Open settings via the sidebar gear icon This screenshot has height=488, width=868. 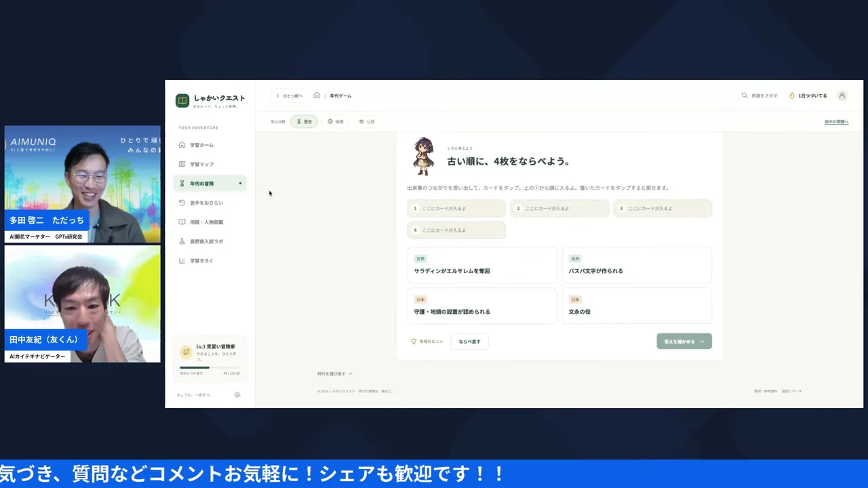pos(237,394)
